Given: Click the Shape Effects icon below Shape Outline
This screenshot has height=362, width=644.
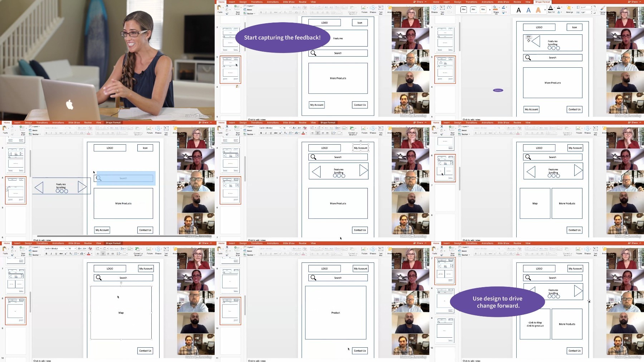Looking at the screenshot, I should pyautogui.click(x=503, y=12).
